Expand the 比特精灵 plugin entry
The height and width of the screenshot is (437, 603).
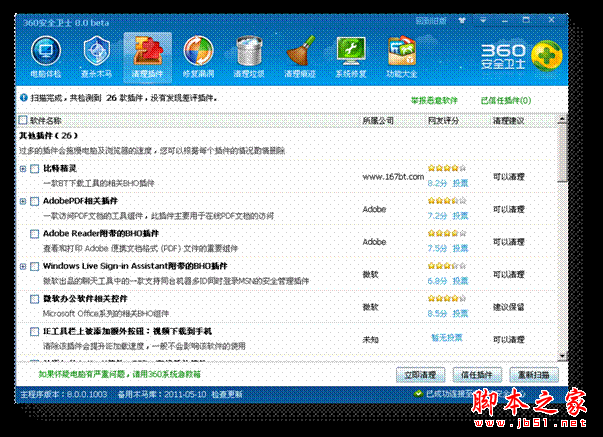[23, 168]
